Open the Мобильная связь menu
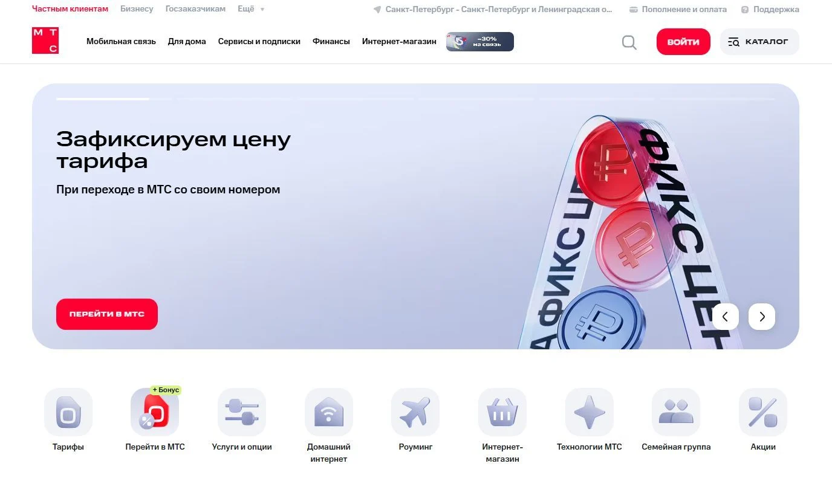This screenshot has height=504, width=832. click(x=121, y=42)
